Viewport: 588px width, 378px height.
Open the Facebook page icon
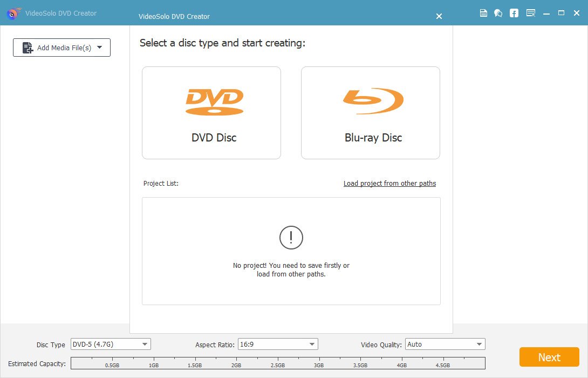click(x=514, y=13)
